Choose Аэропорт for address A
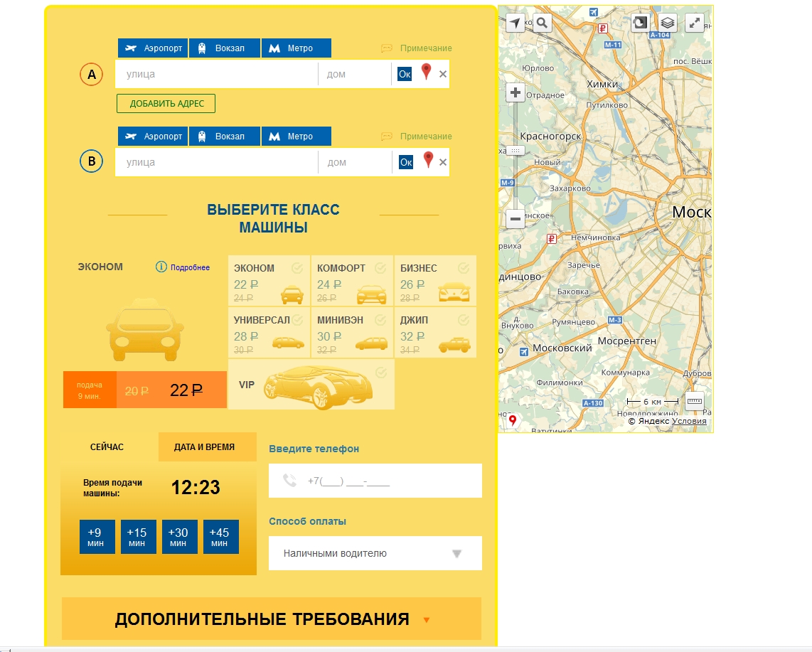 153,48
